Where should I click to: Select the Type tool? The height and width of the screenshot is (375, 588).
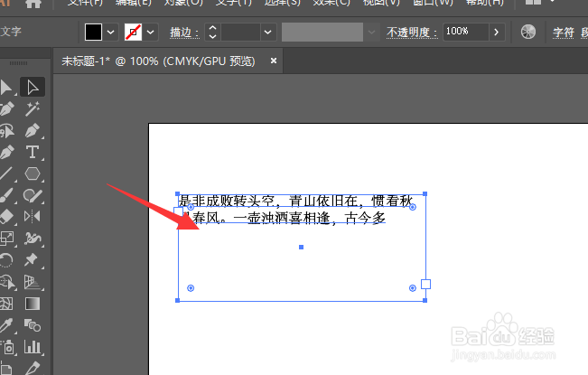click(x=33, y=153)
